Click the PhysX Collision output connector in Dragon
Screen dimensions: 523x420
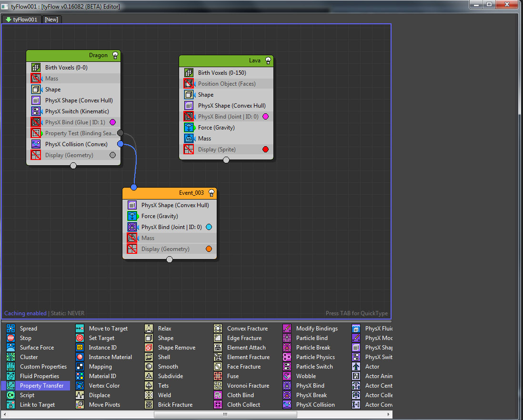pyautogui.click(x=121, y=144)
